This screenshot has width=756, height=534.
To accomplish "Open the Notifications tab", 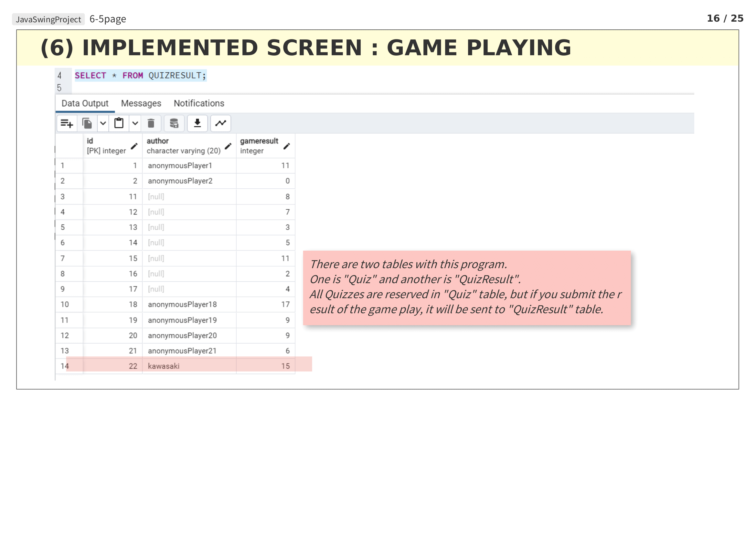I will point(199,103).
